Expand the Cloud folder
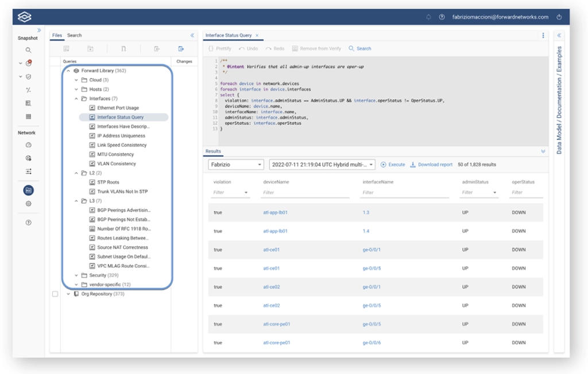Image resolution: width=588 pixels, height=374 pixels. (x=76, y=80)
